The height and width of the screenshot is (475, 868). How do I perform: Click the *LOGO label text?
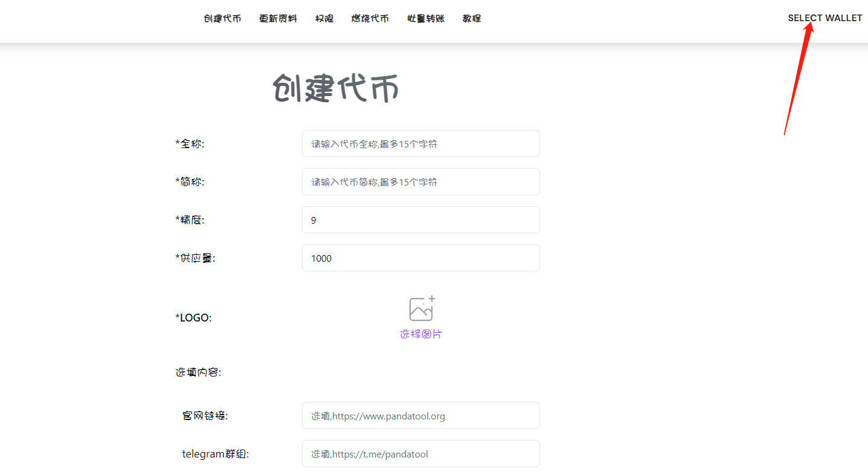[193, 318]
